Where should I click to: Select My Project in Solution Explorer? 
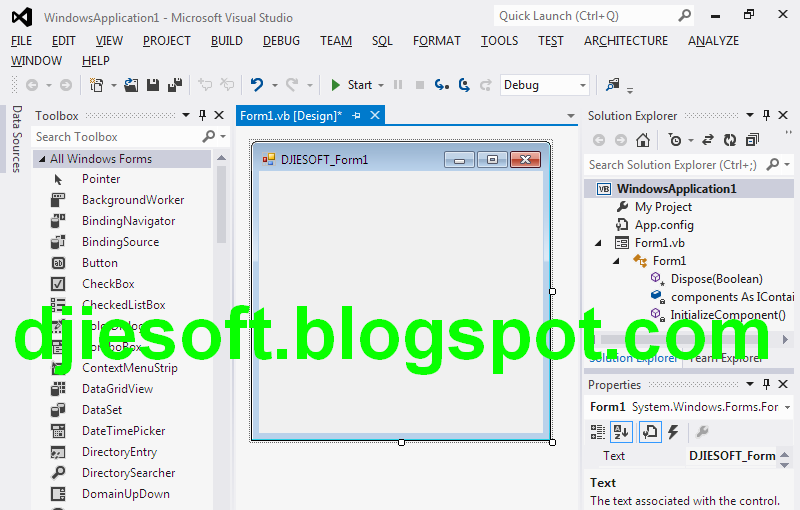click(x=663, y=207)
